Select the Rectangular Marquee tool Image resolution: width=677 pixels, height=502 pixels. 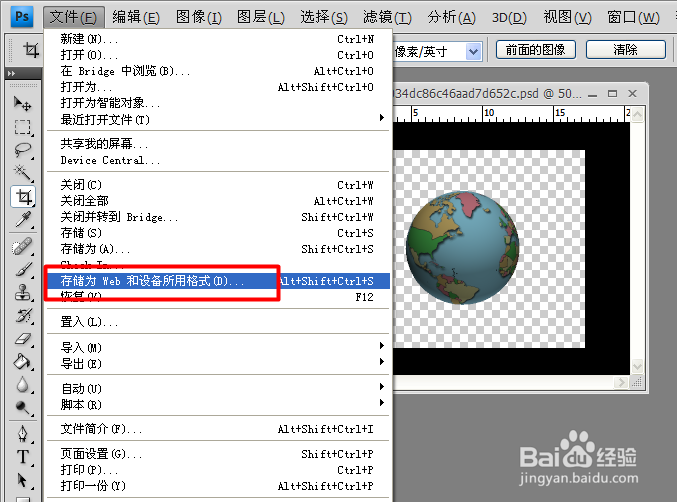22,127
